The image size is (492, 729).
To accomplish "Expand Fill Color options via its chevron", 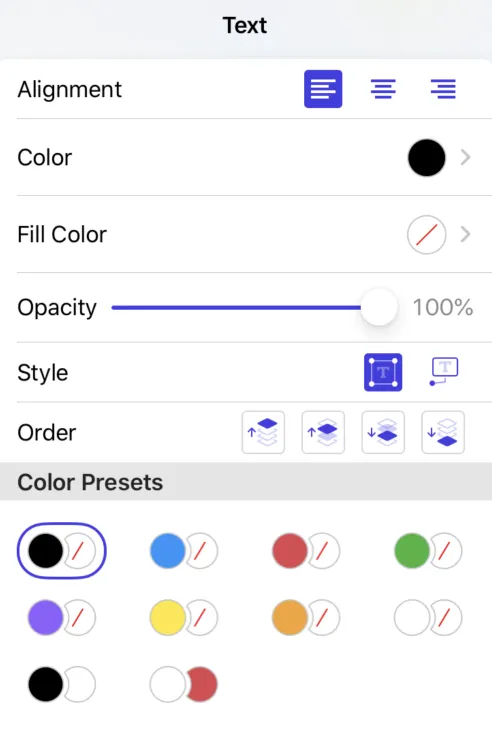I will click(x=465, y=234).
